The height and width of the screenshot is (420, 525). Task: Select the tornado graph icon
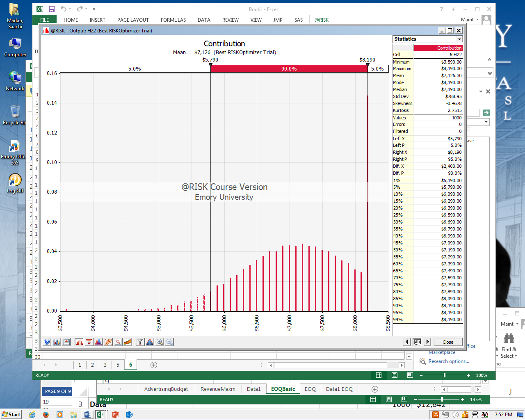pos(89,342)
